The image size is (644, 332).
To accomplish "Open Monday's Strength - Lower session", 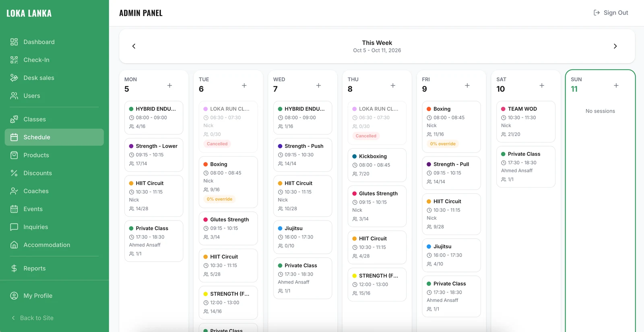I will [x=154, y=155].
